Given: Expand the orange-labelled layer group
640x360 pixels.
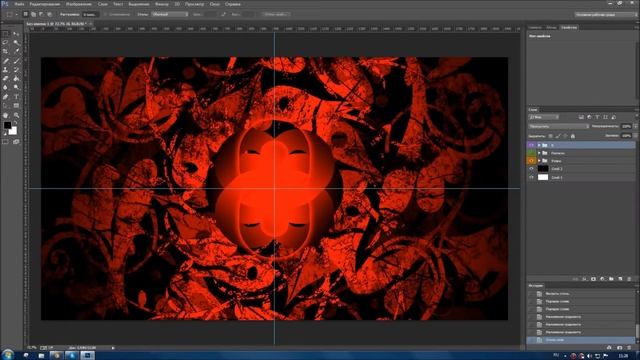Looking at the screenshot, I should (539, 161).
